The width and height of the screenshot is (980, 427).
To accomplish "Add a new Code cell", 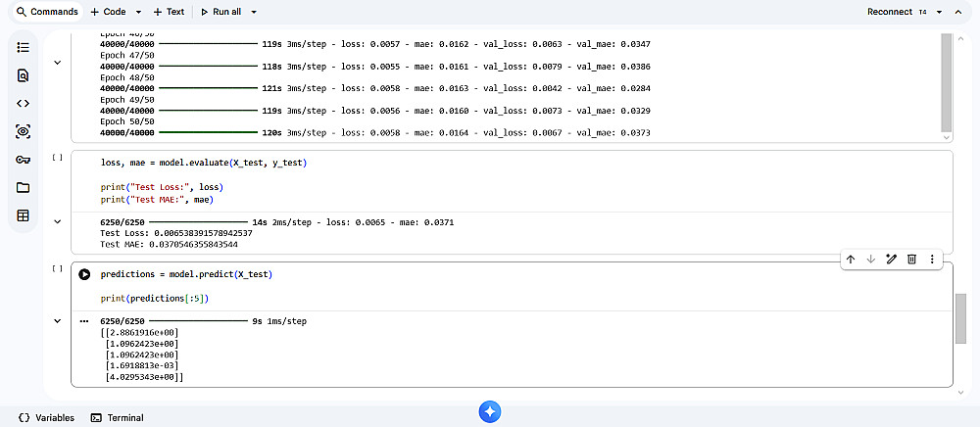I will click(108, 12).
